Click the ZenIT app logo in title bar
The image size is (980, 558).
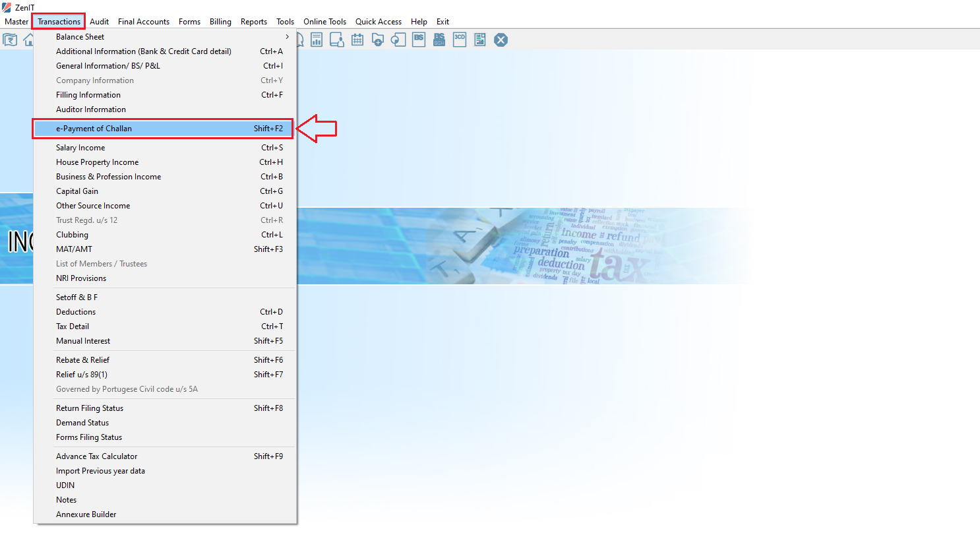point(7,7)
